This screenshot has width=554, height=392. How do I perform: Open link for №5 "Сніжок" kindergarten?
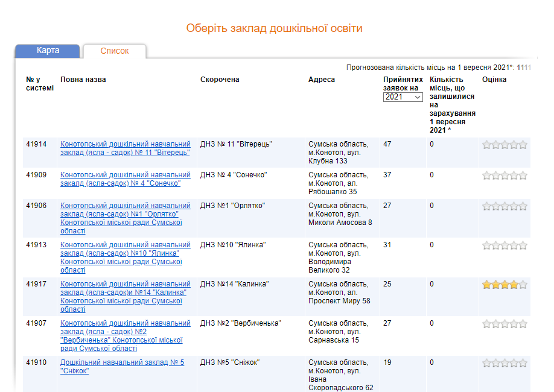point(122,367)
